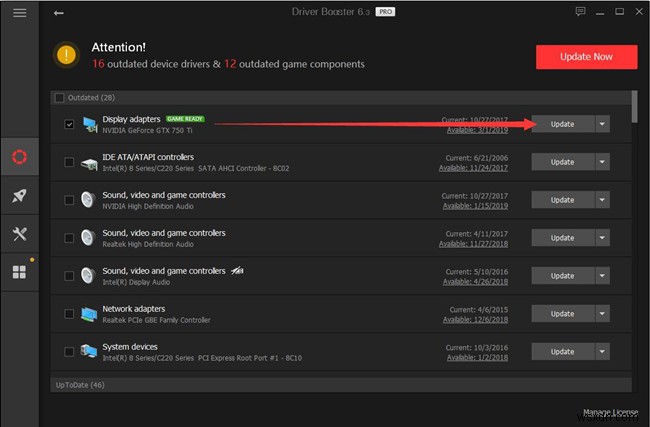Open the feedback chat icon
The height and width of the screenshot is (427, 650).
coord(581,12)
